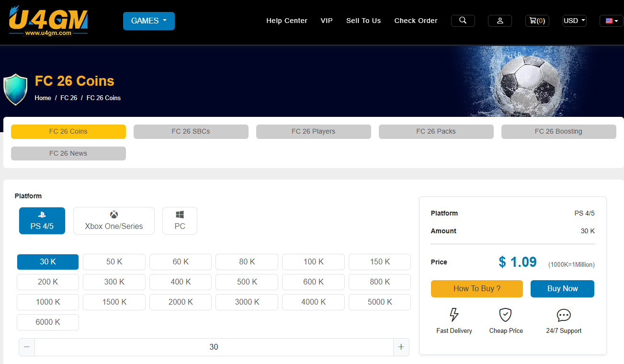Switch to the FC 26 Players tab
Screen dimensions: 624x364
coord(313,132)
